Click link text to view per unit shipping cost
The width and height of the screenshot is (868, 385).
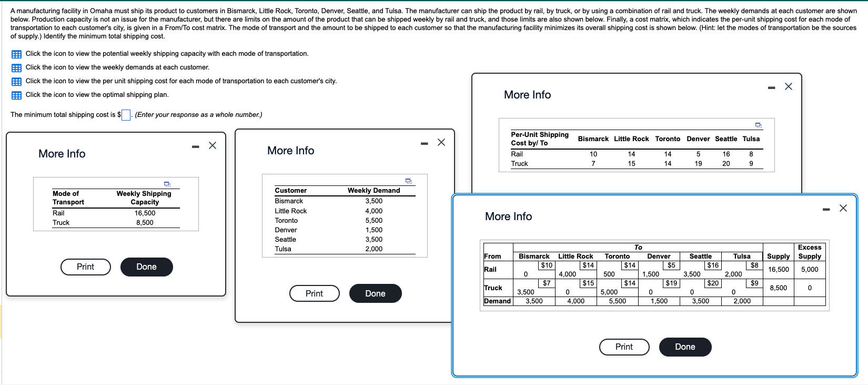pos(181,81)
